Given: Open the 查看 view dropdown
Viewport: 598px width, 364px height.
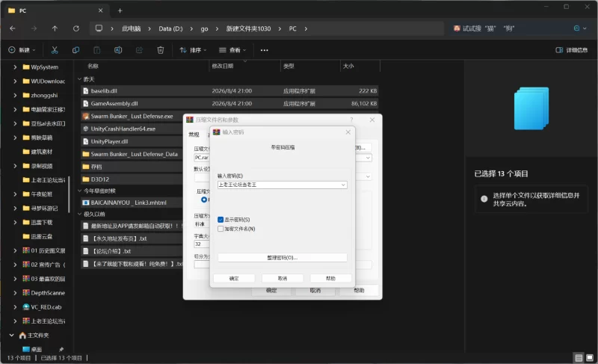Looking at the screenshot, I should 232,50.
